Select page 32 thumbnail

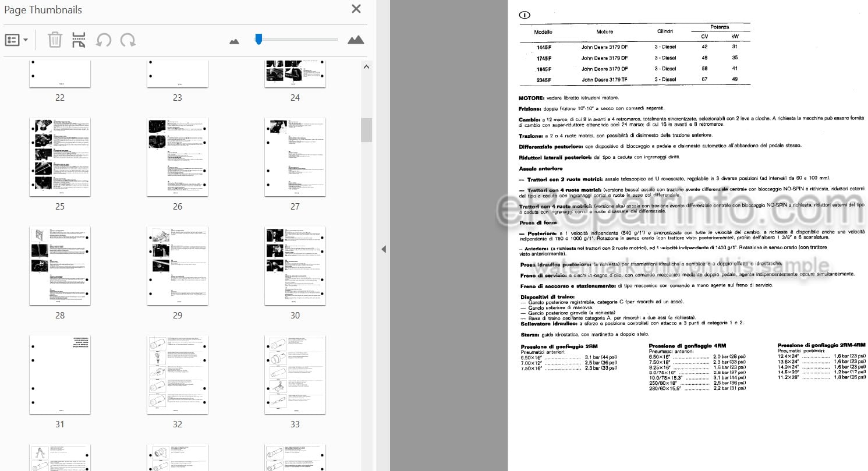point(178,374)
